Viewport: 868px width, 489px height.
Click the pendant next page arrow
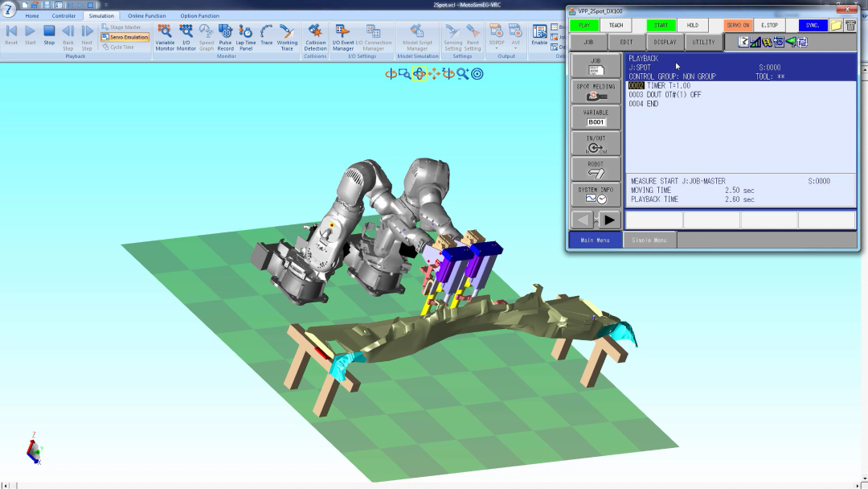pyautogui.click(x=609, y=220)
